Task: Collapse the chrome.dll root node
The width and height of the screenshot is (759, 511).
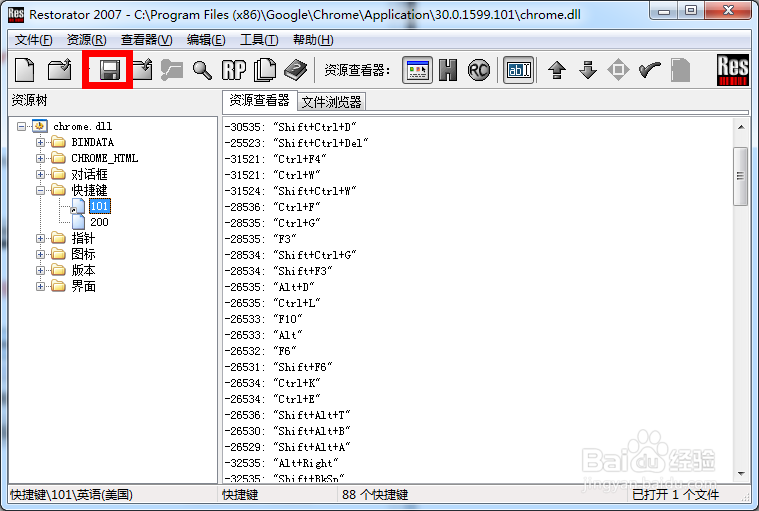Action: (x=21, y=126)
